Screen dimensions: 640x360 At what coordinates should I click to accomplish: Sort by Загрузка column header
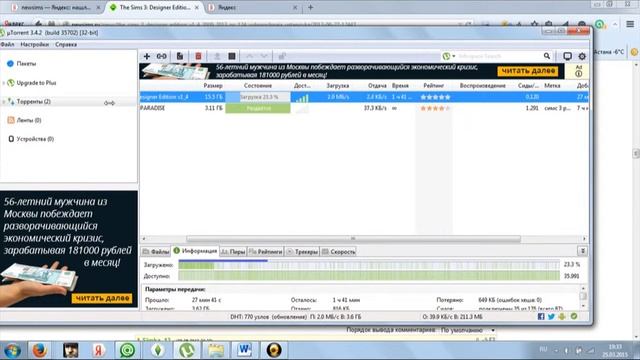click(x=338, y=86)
